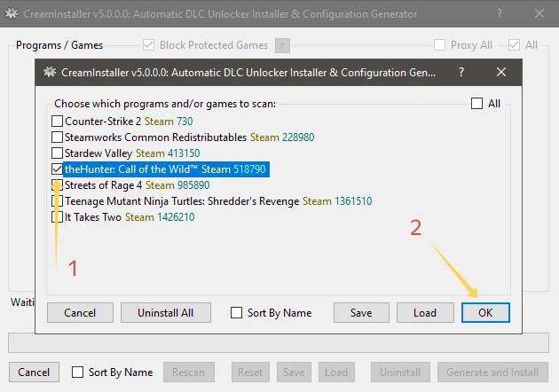The image size is (559, 392).
Task: Select Teenage Mutant Ninja Turtles row text
Action: (x=218, y=201)
